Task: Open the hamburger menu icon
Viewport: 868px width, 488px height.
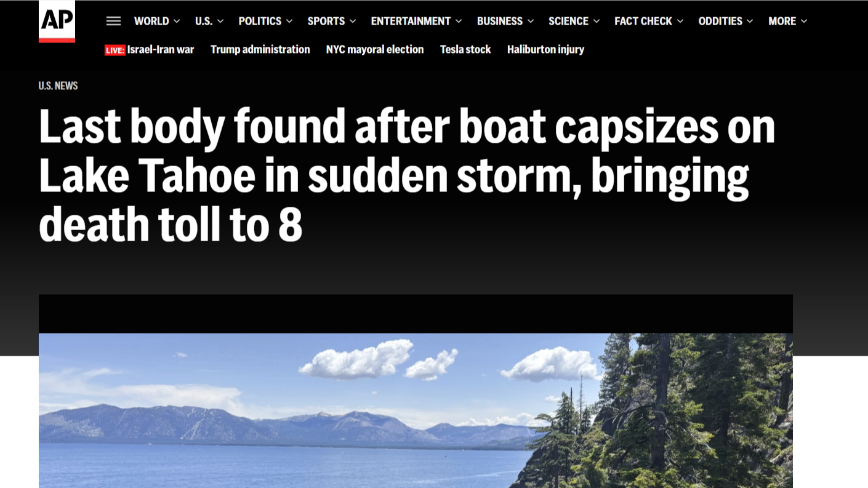Action: tap(113, 21)
